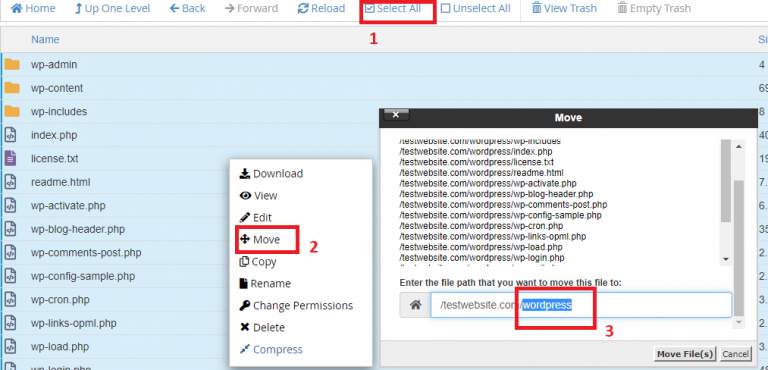Screen dimensions: 768x370
Task: Navigate Back in file manager
Action: tap(188, 8)
